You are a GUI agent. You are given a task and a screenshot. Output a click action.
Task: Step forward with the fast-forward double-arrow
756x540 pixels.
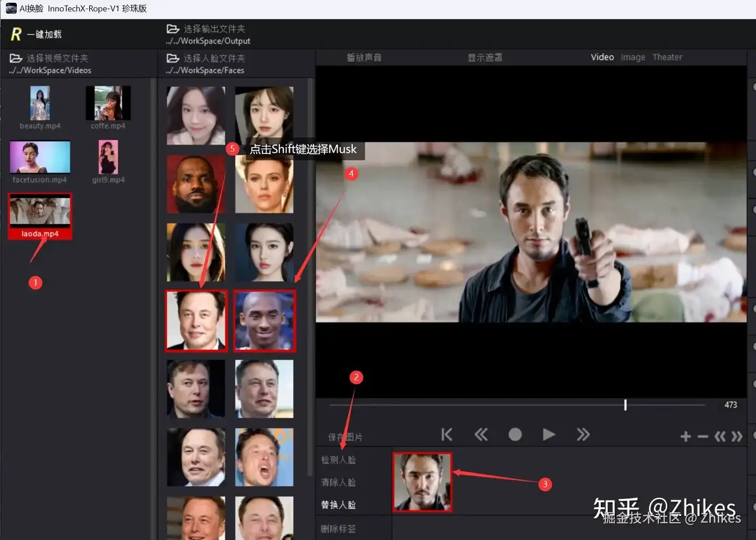click(583, 434)
